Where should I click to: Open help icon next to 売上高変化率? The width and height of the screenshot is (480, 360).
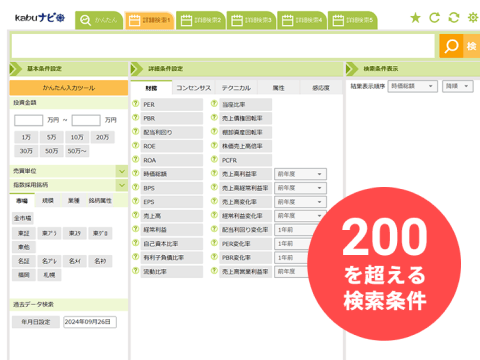point(214,201)
